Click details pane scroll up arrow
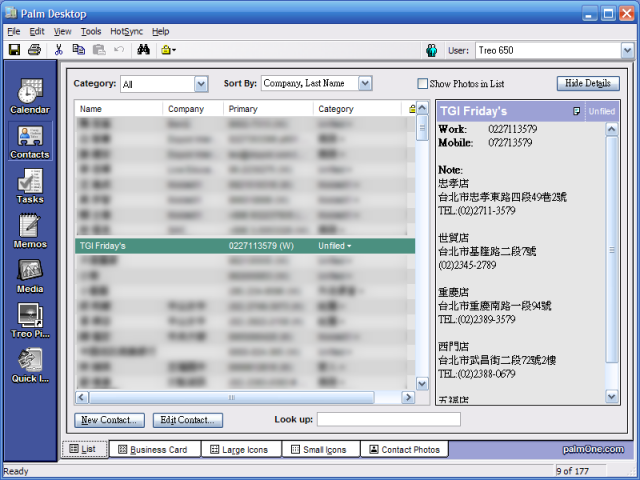The image size is (640, 480). pos(611,129)
